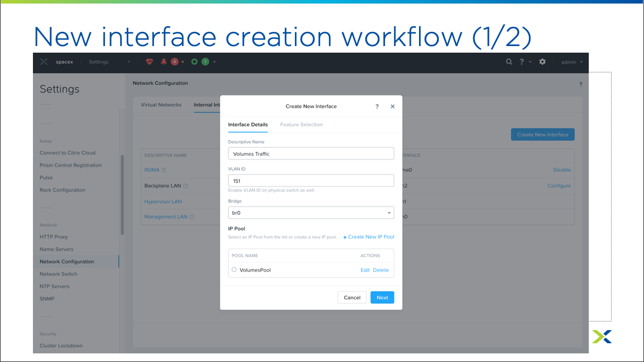The height and width of the screenshot is (362, 644).
Task: Click the Next button
Action: click(382, 298)
